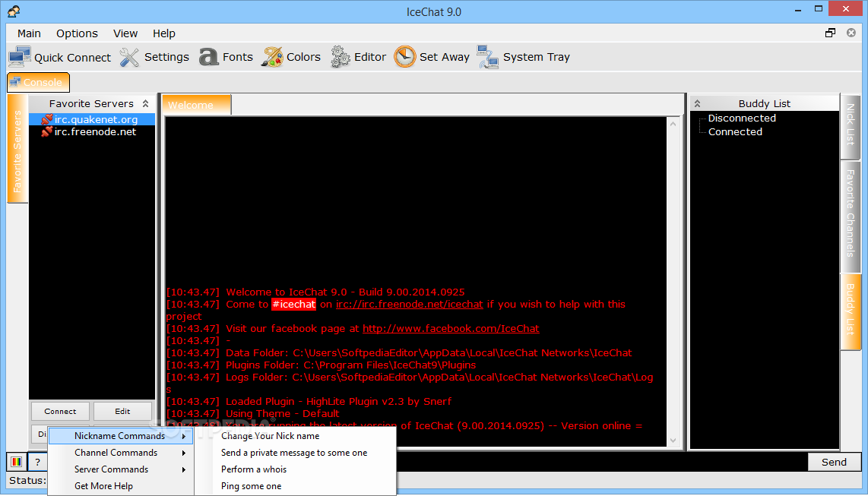Click the partially hidden Disconnect button

tap(40, 434)
